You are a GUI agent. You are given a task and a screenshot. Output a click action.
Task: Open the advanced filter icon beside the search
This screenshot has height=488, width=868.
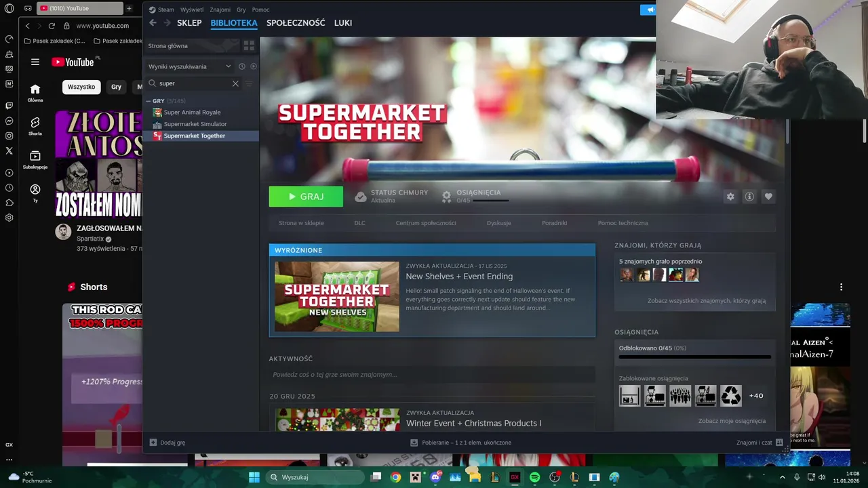(x=249, y=83)
